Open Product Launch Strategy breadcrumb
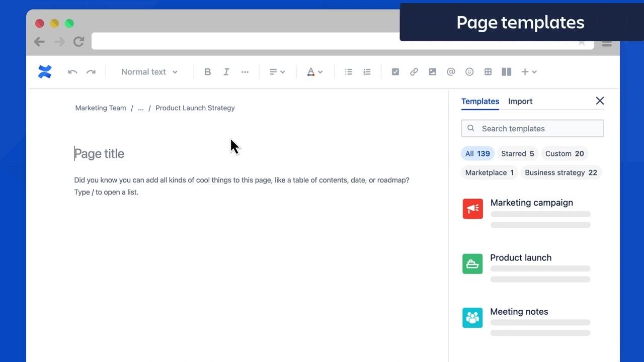Image resolution: width=644 pixels, height=362 pixels. coord(195,108)
